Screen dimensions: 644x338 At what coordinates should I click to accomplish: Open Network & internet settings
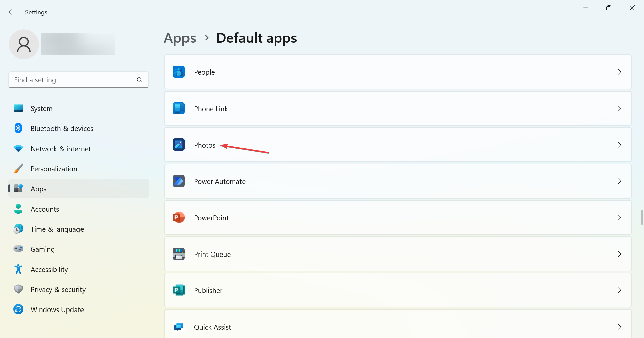point(78,149)
